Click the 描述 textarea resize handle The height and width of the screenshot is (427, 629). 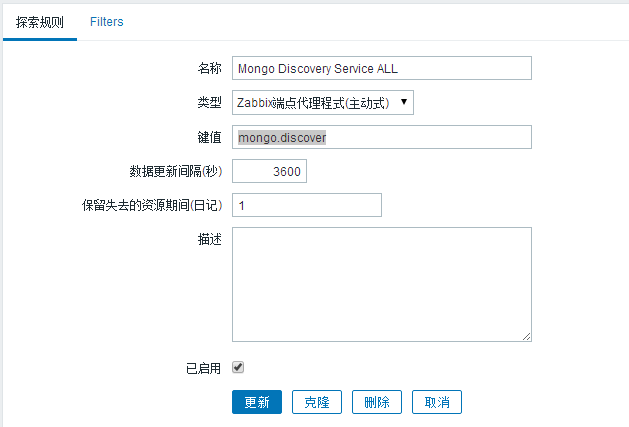[x=526, y=337]
